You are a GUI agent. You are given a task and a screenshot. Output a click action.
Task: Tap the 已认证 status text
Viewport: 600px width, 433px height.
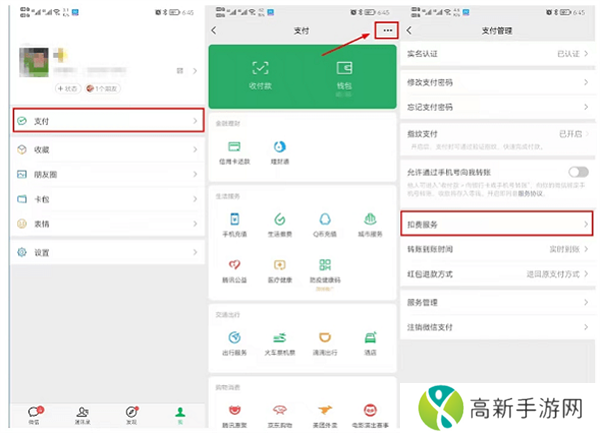tap(568, 54)
